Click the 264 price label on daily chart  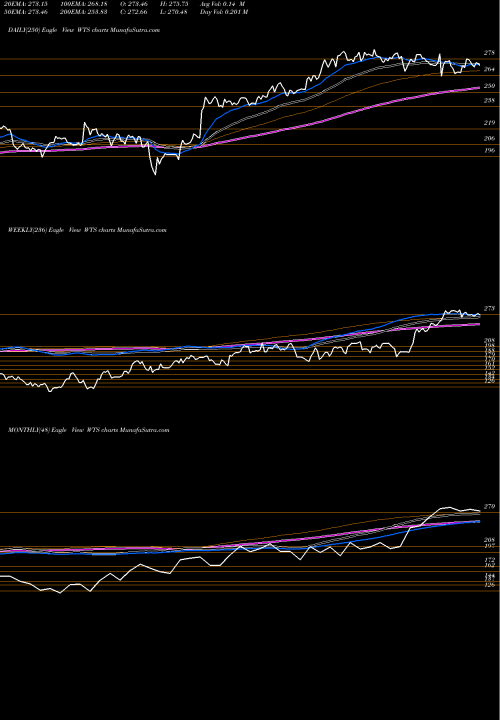[x=489, y=69]
